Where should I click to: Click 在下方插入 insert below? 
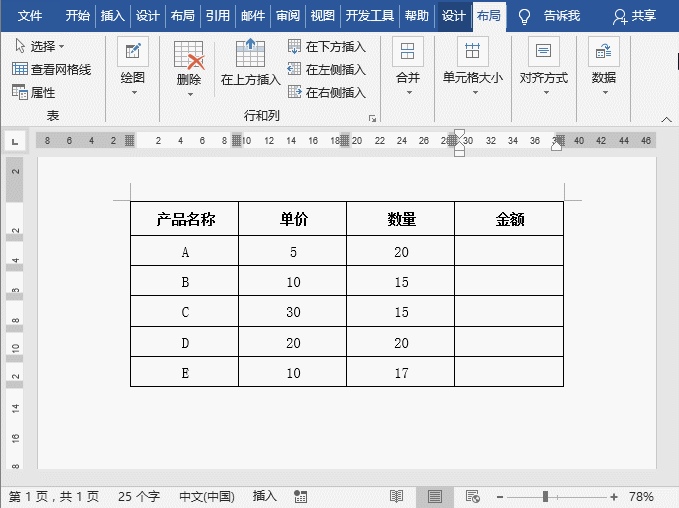click(x=327, y=46)
